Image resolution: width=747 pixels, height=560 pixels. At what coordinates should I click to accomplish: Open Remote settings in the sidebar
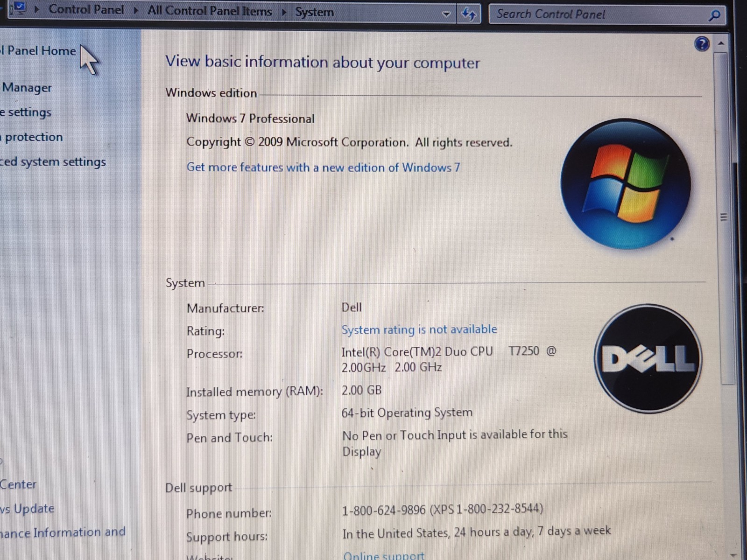coord(26,112)
